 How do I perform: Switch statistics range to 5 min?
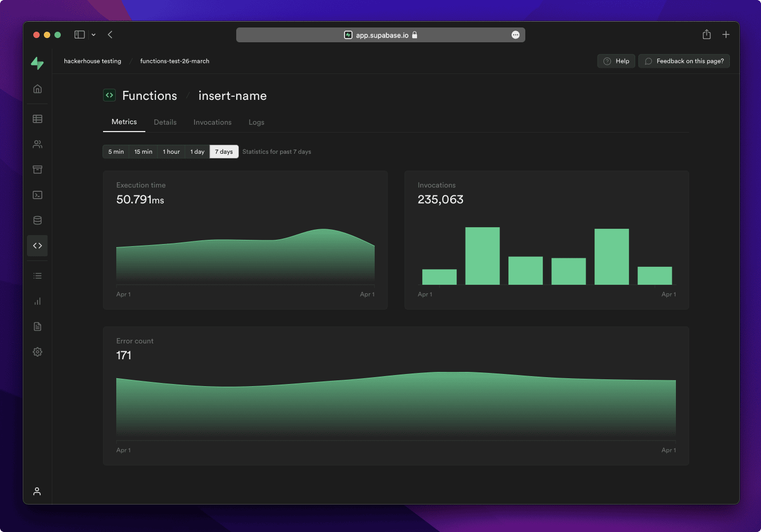(115, 152)
